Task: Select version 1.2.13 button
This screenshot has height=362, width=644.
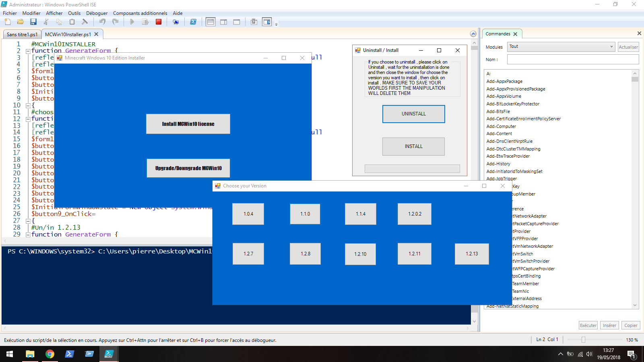Action: click(472, 254)
